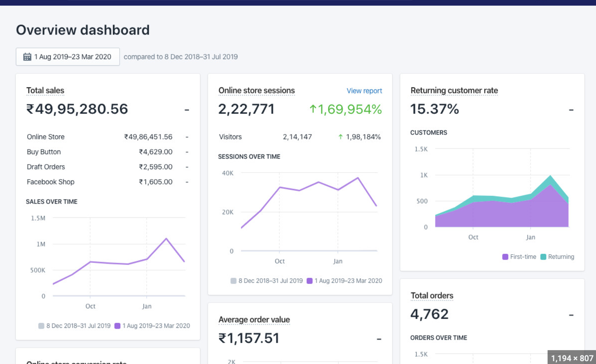Click the ₹49,95,280.56 total sales value

[77, 109]
